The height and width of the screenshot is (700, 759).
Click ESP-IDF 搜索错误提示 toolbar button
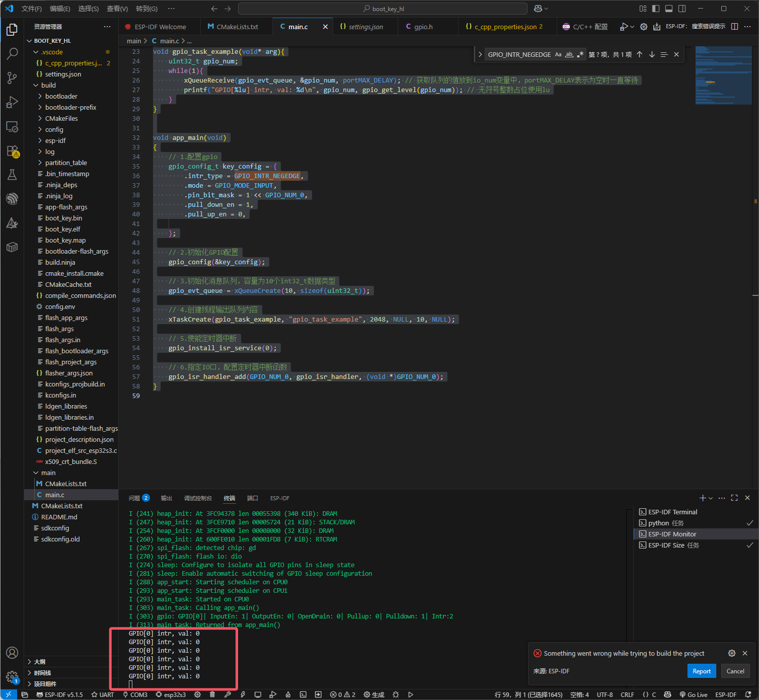click(x=695, y=27)
